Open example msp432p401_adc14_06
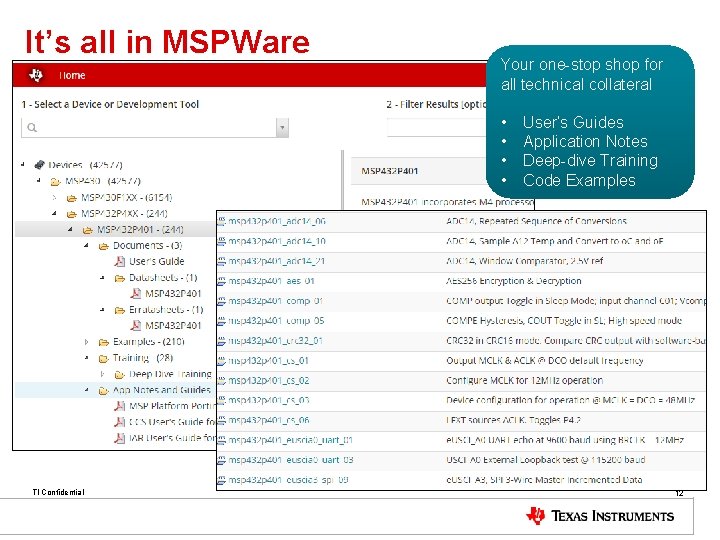Viewport: 720px width, 540px height. click(x=277, y=221)
